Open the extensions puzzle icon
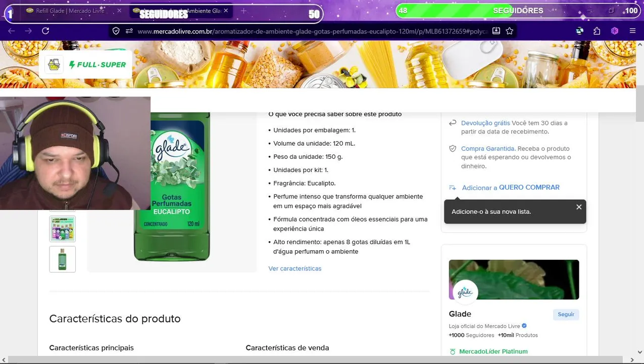 pos(597,31)
